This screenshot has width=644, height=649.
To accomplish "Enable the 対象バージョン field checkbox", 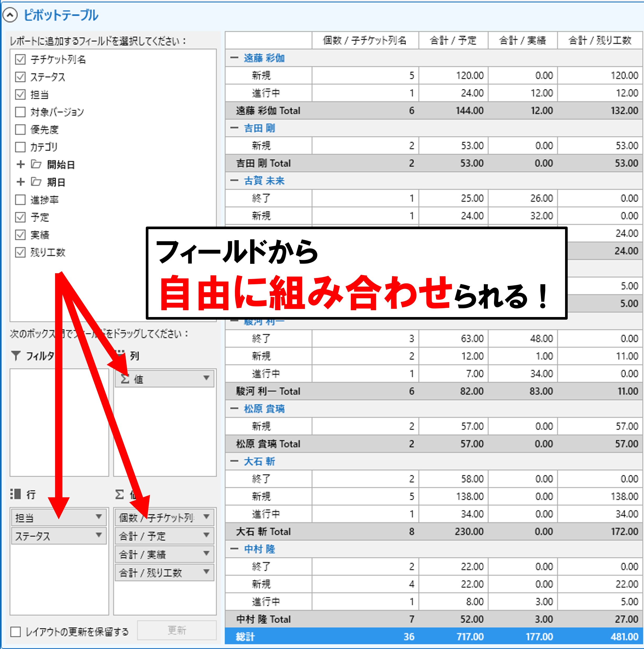I will [20, 112].
